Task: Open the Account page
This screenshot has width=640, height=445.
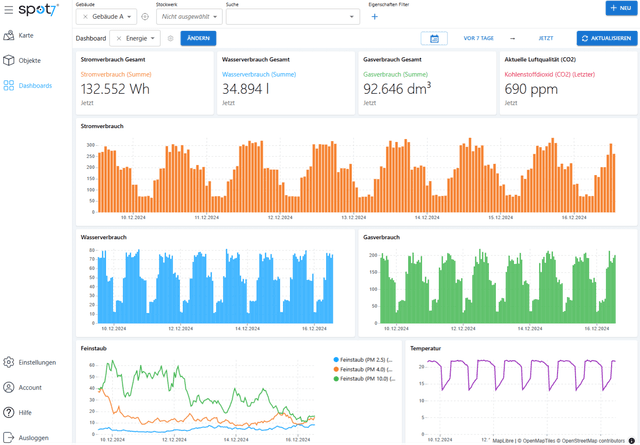Action: [x=30, y=387]
